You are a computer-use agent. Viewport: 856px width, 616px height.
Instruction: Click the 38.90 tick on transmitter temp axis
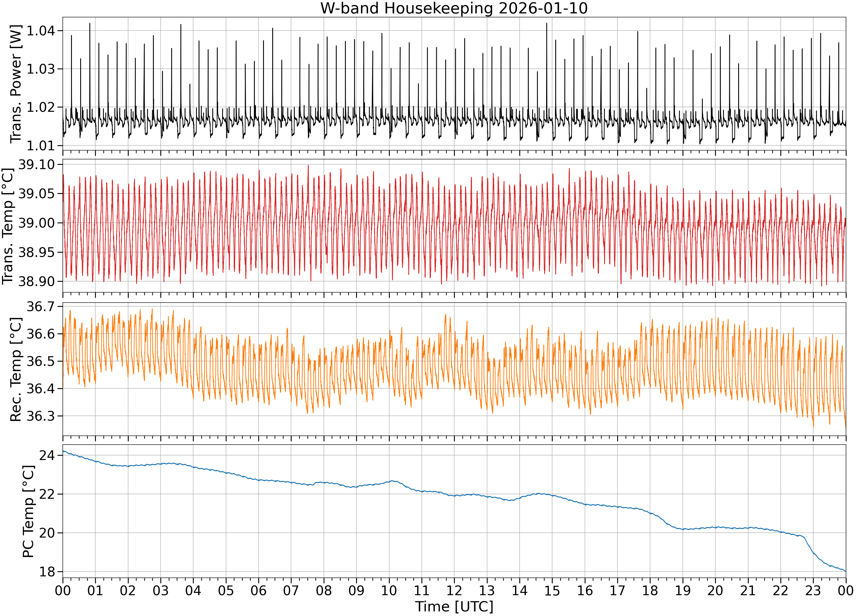pyautogui.click(x=37, y=281)
